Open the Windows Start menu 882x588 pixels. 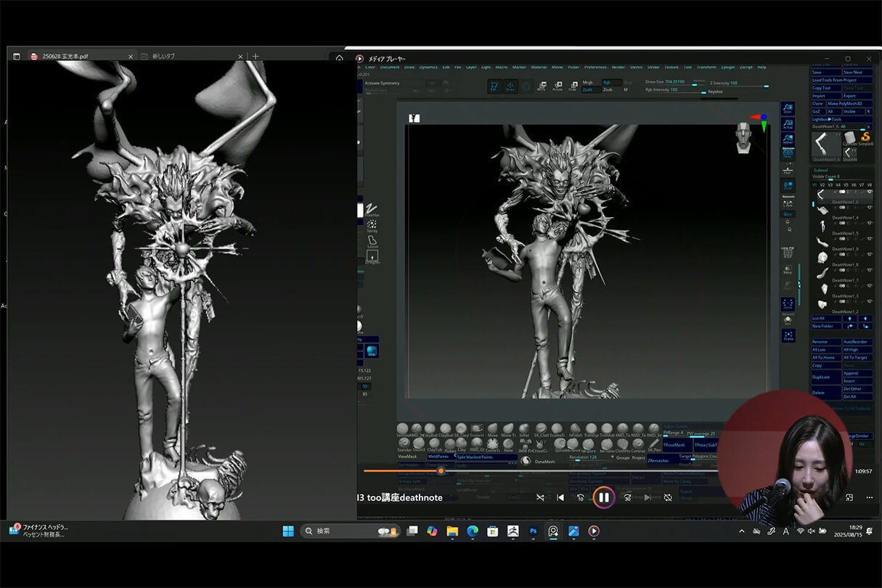point(288,531)
